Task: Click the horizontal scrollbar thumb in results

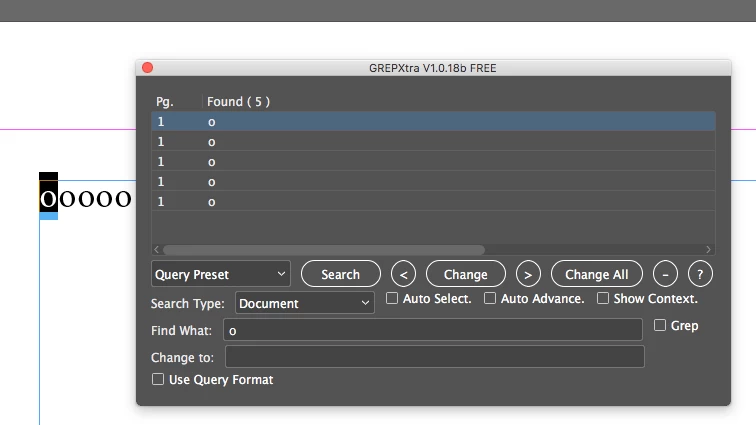Action: [x=324, y=249]
